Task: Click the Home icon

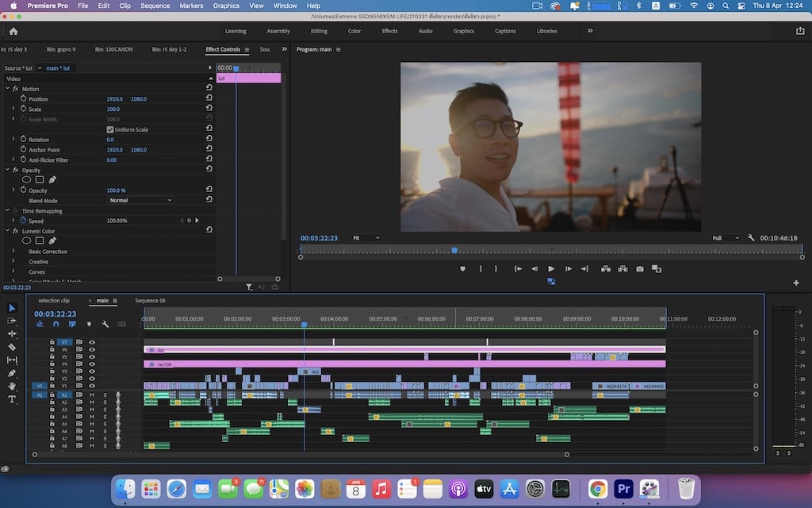Action: click(x=13, y=31)
